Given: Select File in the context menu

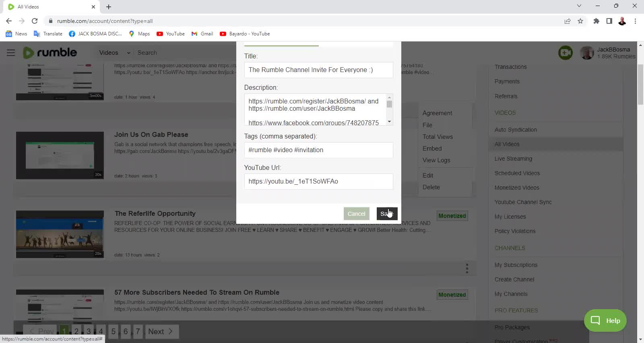Looking at the screenshot, I should pyautogui.click(x=427, y=125).
